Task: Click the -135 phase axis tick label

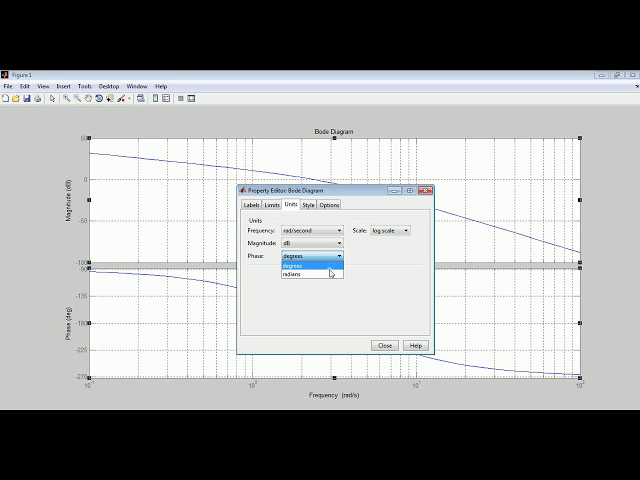Action: point(82,296)
